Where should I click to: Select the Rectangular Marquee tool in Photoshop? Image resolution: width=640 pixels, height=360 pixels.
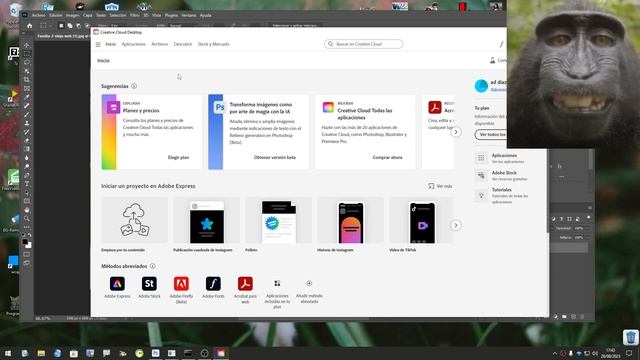pyautogui.click(x=27, y=53)
